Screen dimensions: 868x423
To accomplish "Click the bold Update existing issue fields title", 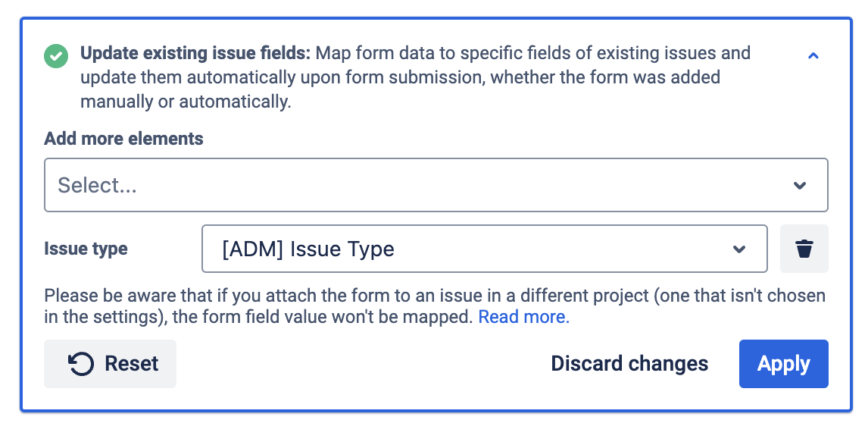I will click(195, 54).
